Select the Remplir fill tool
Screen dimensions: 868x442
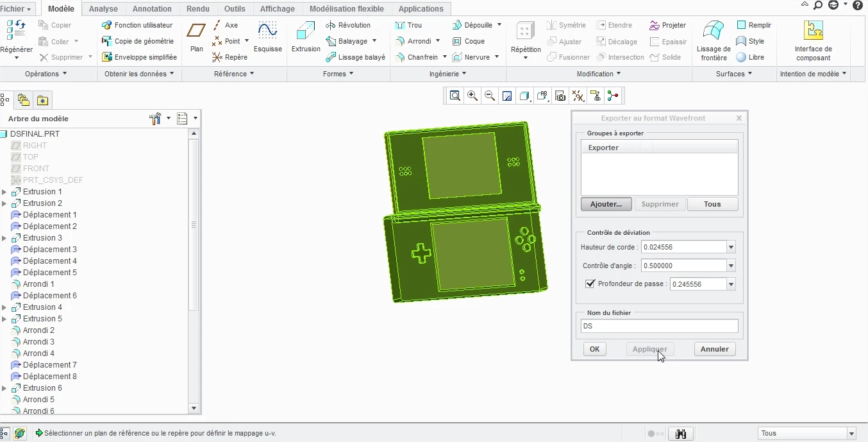tap(754, 25)
